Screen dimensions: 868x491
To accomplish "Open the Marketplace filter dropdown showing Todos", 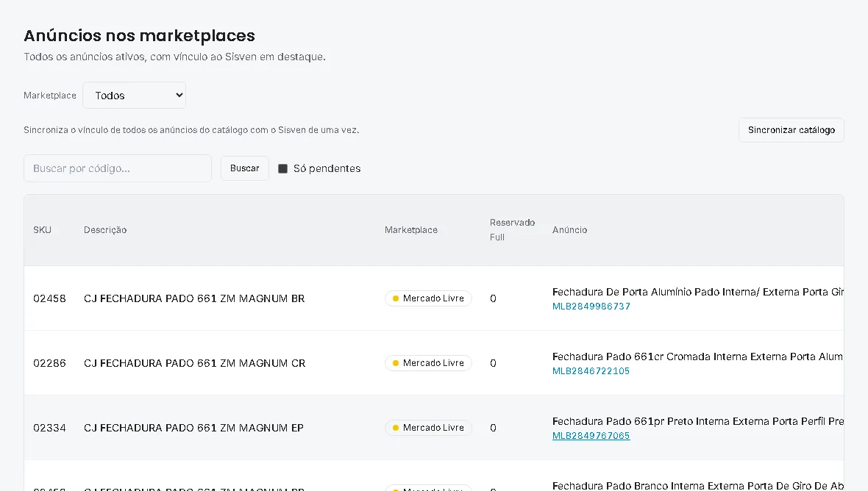I will (x=134, y=95).
